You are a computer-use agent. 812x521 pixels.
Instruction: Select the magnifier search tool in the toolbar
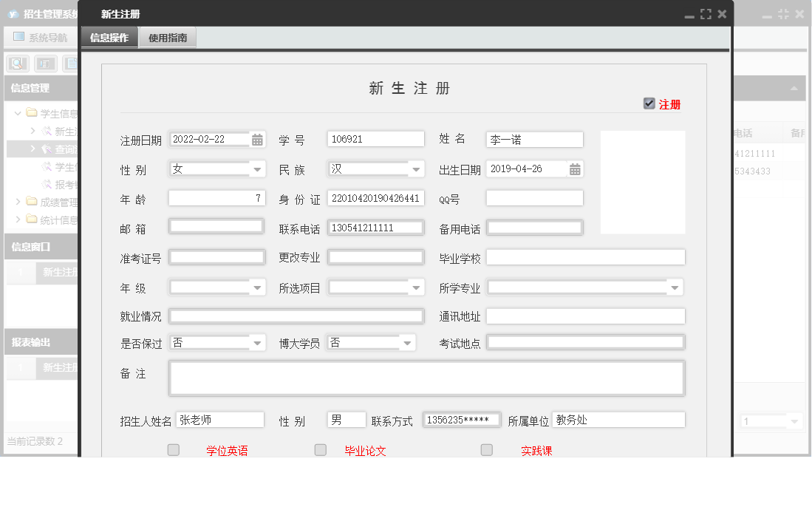point(16,63)
